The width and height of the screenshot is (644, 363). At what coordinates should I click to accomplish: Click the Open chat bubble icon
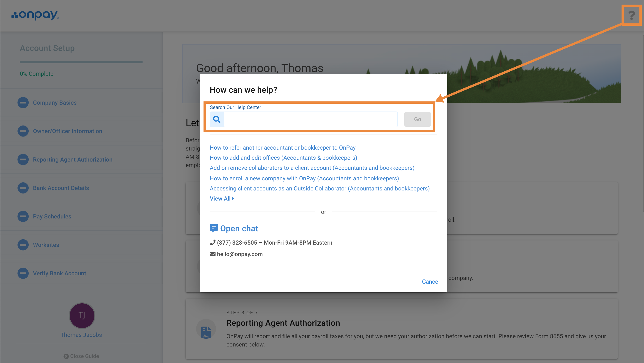[214, 228]
